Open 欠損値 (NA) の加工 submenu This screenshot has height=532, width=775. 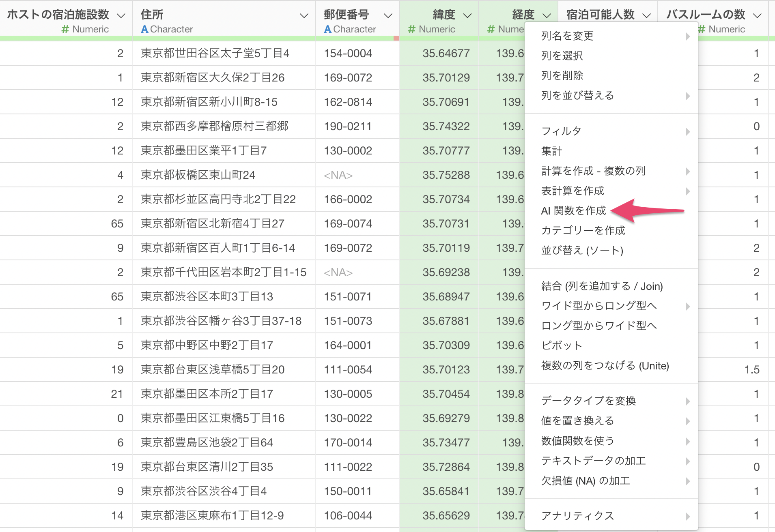(x=585, y=481)
